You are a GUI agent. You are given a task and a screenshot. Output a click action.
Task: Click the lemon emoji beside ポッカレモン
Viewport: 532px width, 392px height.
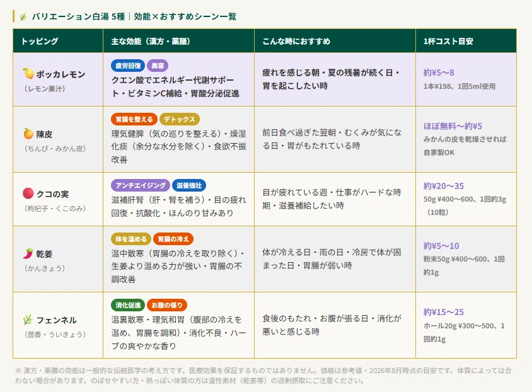click(28, 73)
